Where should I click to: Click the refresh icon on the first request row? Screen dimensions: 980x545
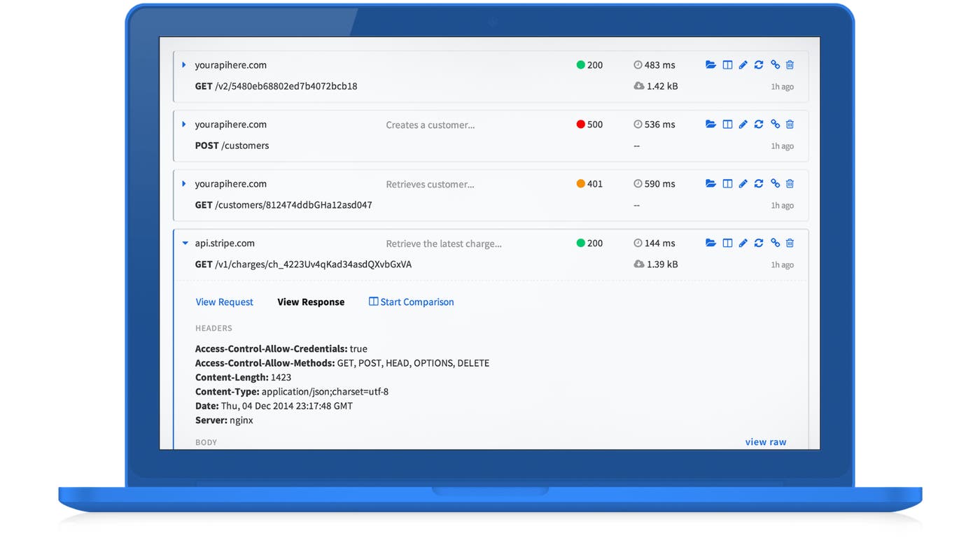[x=759, y=64]
